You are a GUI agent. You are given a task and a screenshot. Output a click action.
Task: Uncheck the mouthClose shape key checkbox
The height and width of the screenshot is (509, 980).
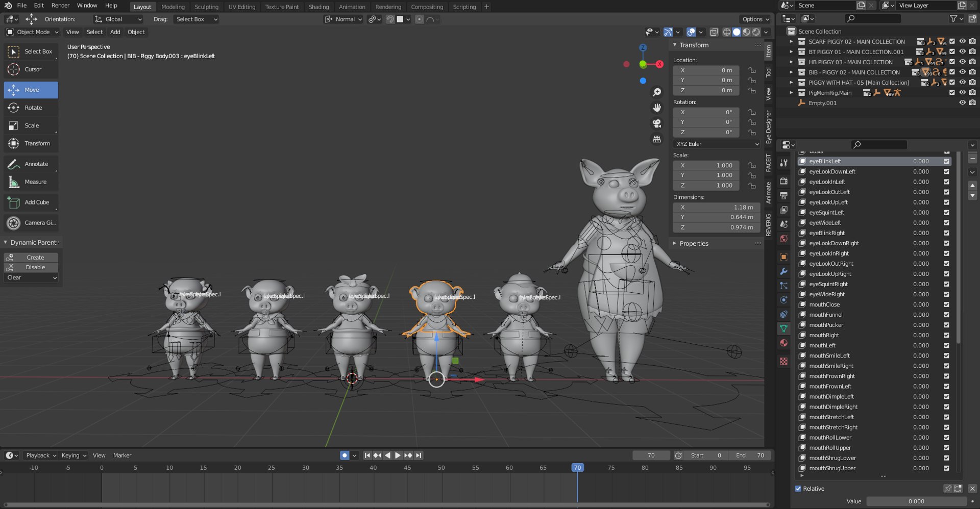pos(946,304)
